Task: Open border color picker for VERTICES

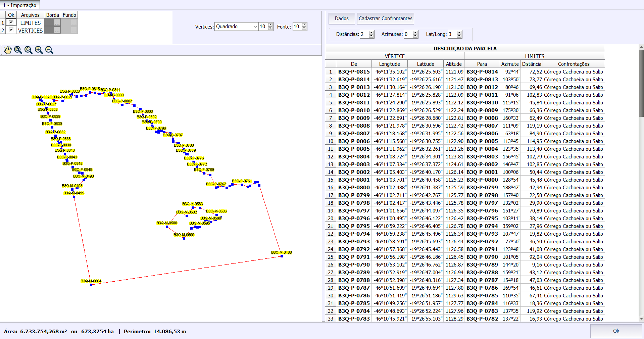Action: pos(57,31)
